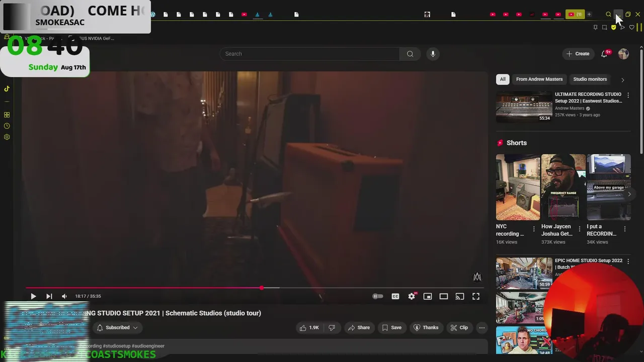Show next Shorts with arrow
The image size is (644, 362).
(x=629, y=194)
